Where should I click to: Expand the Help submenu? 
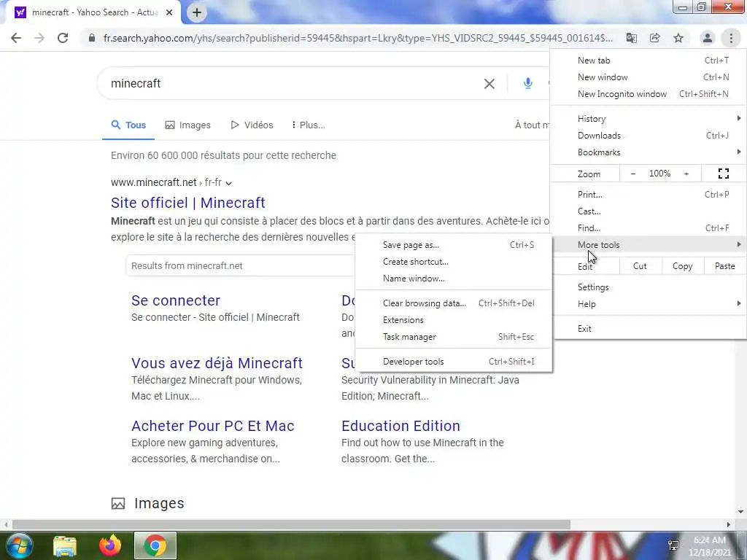tap(649, 304)
